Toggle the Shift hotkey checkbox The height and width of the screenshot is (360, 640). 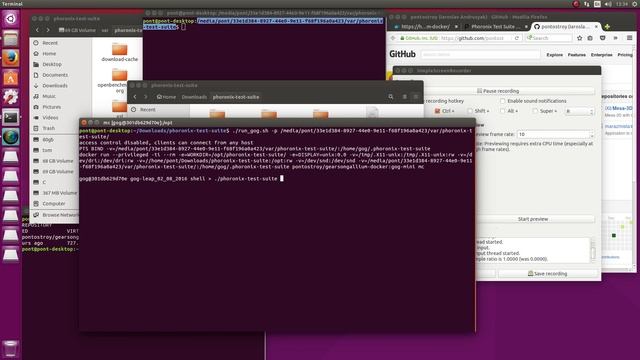[470, 111]
